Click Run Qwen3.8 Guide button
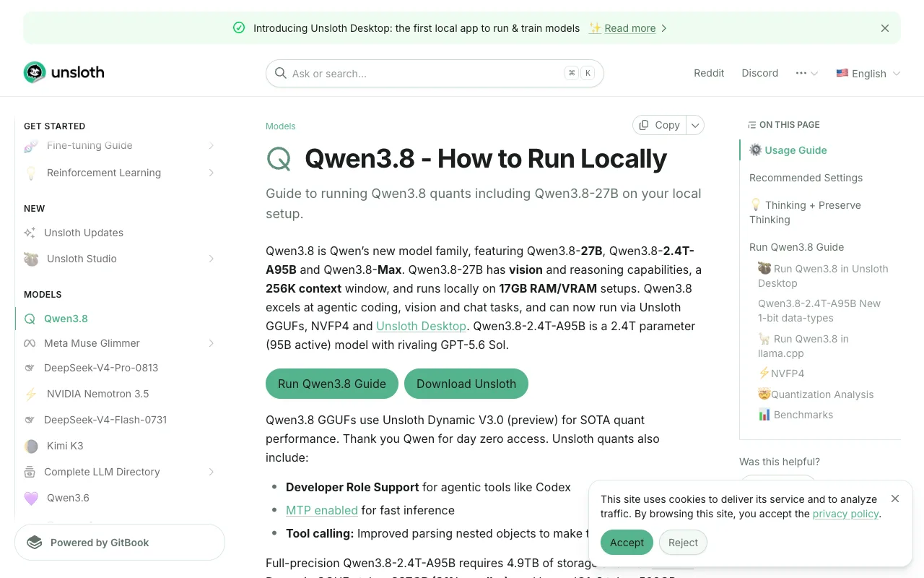 coord(332,384)
